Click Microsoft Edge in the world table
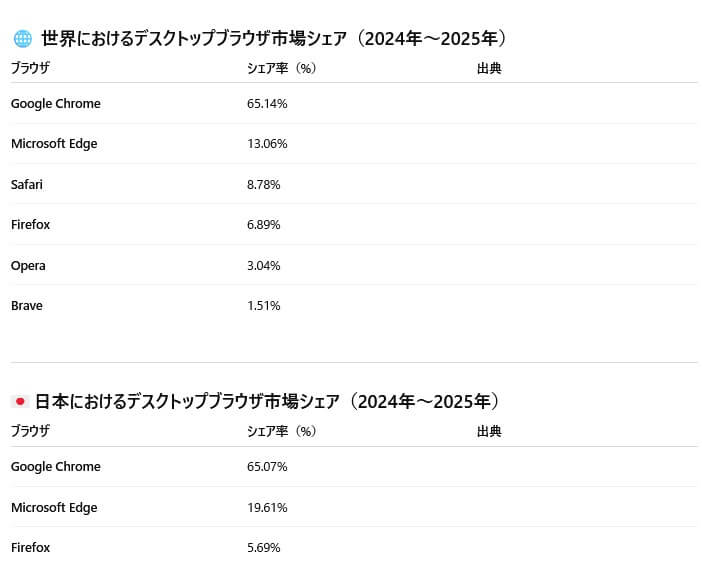Screen dimensions: 702x573 click(x=54, y=144)
